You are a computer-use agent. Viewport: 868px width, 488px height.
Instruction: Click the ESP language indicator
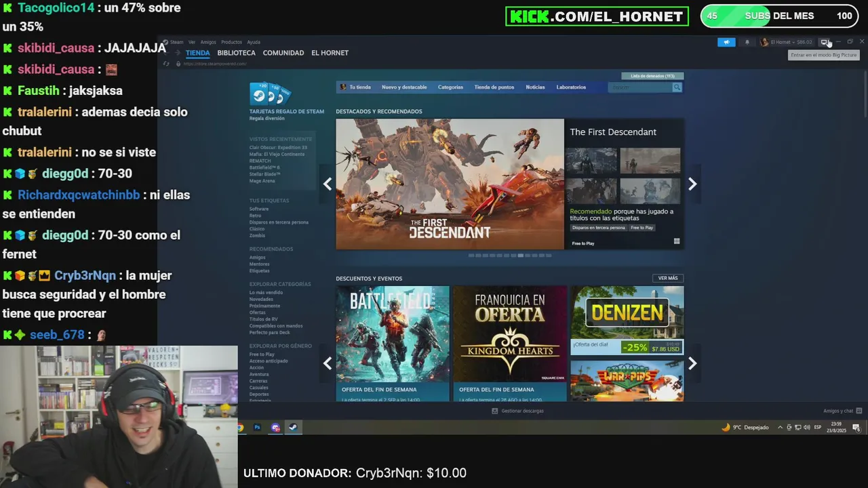(x=818, y=428)
